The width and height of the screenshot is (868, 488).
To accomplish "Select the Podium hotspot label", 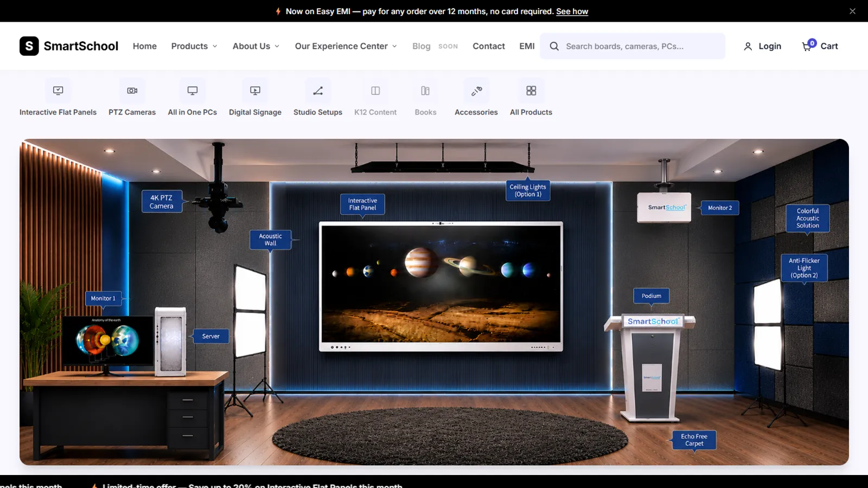I will 652,296.
